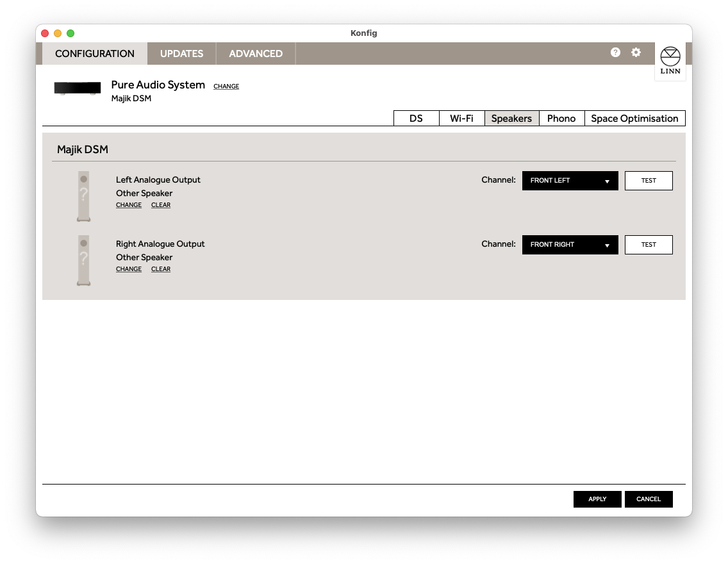Image resolution: width=728 pixels, height=564 pixels.
Task: Open the help question mark icon
Action: coord(615,53)
